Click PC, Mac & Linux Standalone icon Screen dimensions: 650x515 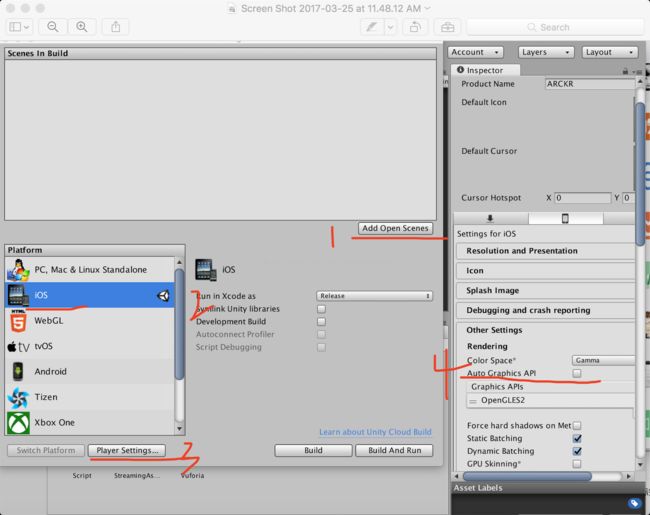[x=18, y=270]
